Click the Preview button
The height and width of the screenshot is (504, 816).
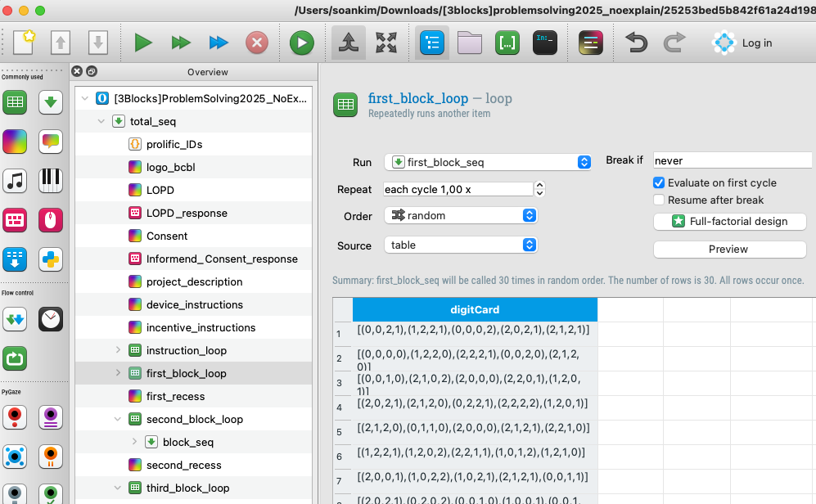point(729,249)
